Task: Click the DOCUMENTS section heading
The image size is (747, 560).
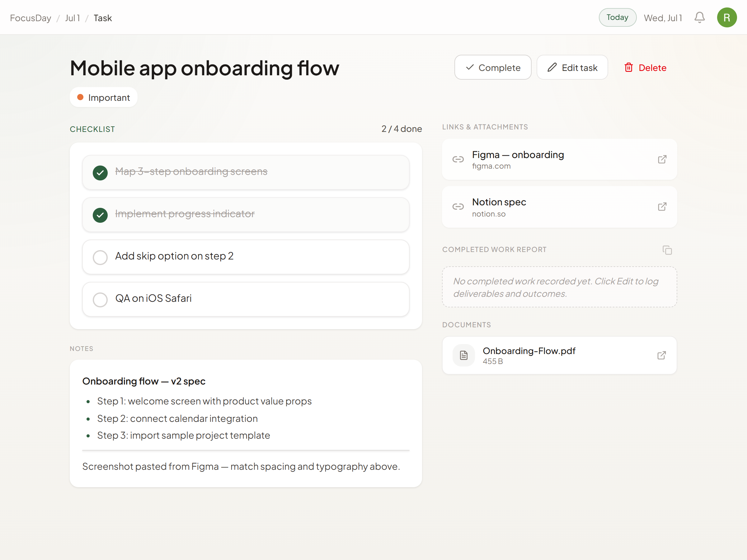Action: click(466, 325)
